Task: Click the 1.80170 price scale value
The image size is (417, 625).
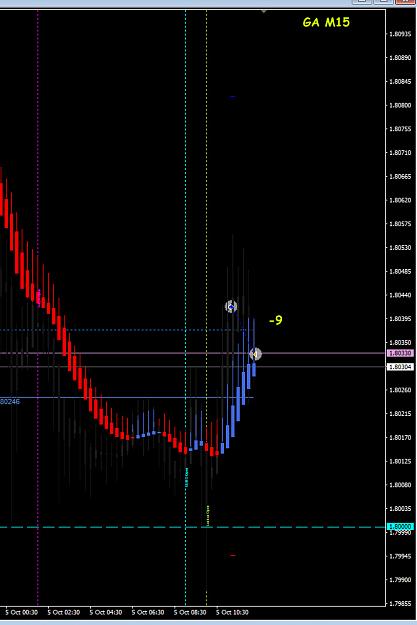Action: [400, 437]
